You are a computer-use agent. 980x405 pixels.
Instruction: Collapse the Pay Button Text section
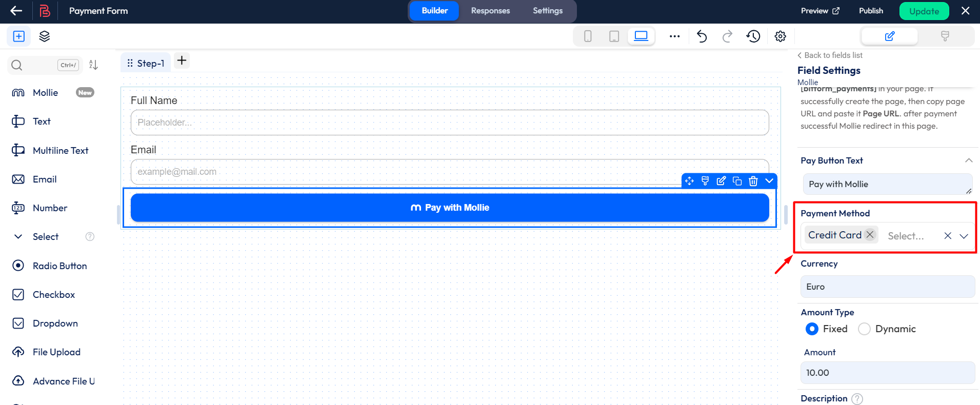pyautogui.click(x=968, y=160)
